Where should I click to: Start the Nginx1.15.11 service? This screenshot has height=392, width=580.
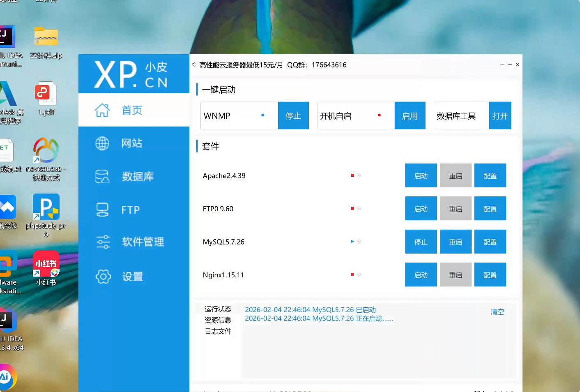tap(421, 275)
